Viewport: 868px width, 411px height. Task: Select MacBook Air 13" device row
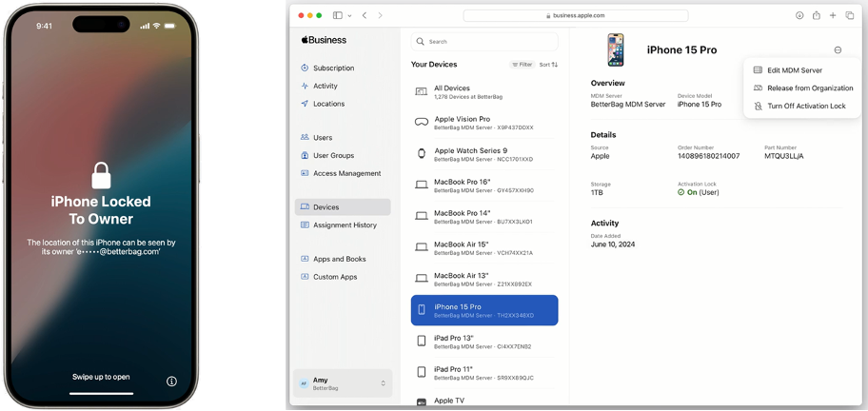484,280
